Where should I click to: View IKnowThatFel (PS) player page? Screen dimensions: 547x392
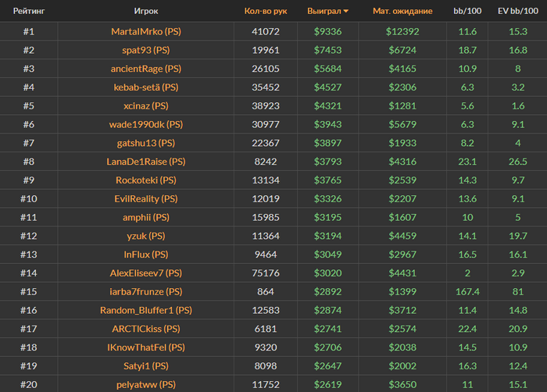point(145,347)
